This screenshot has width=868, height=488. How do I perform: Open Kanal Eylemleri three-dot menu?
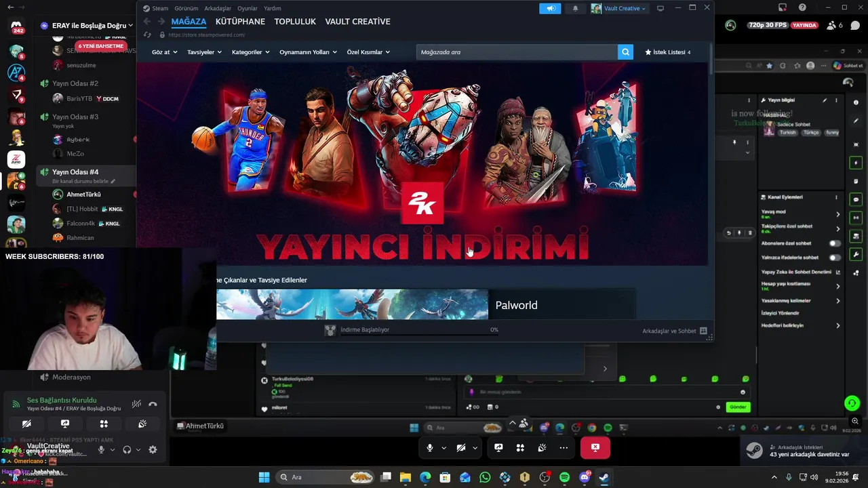pos(837,197)
